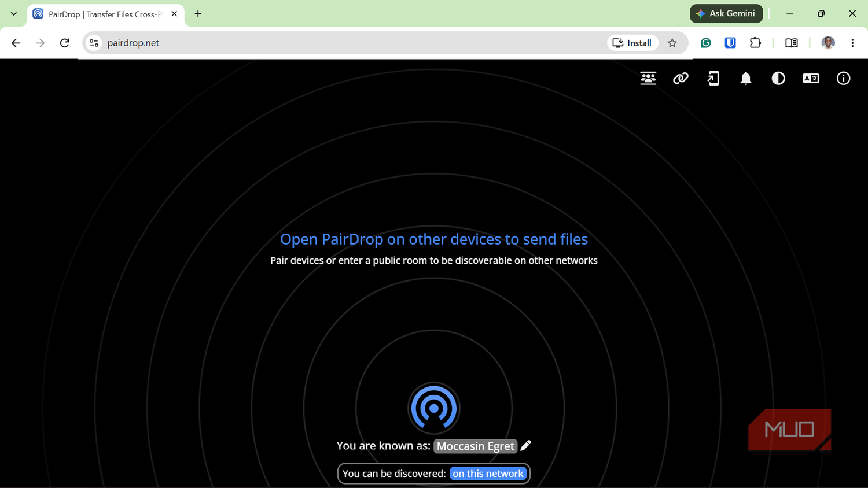
Task: Open the language selection icon
Action: point(811,78)
